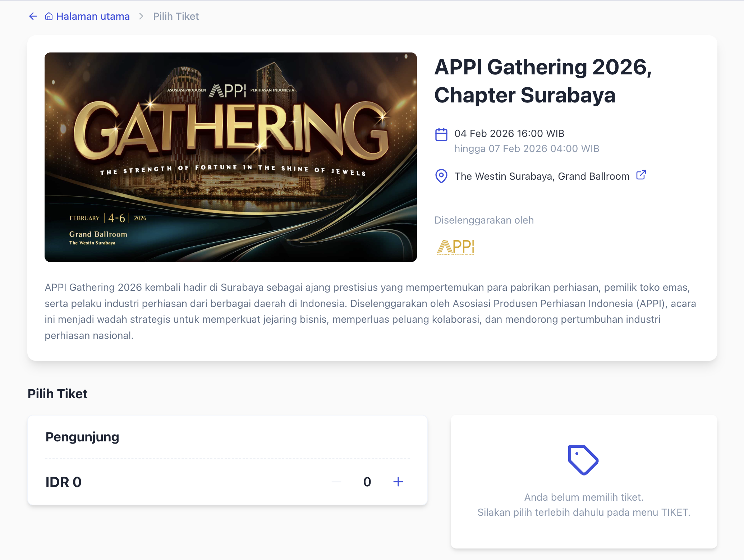
Task: Click the location pin icon
Action: (441, 176)
